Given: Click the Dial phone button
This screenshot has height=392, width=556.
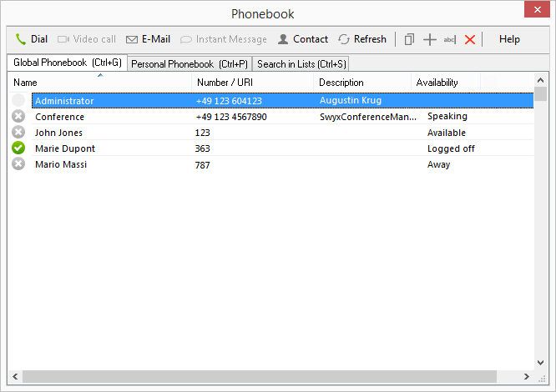Looking at the screenshot, I should (x=31, y=39).
